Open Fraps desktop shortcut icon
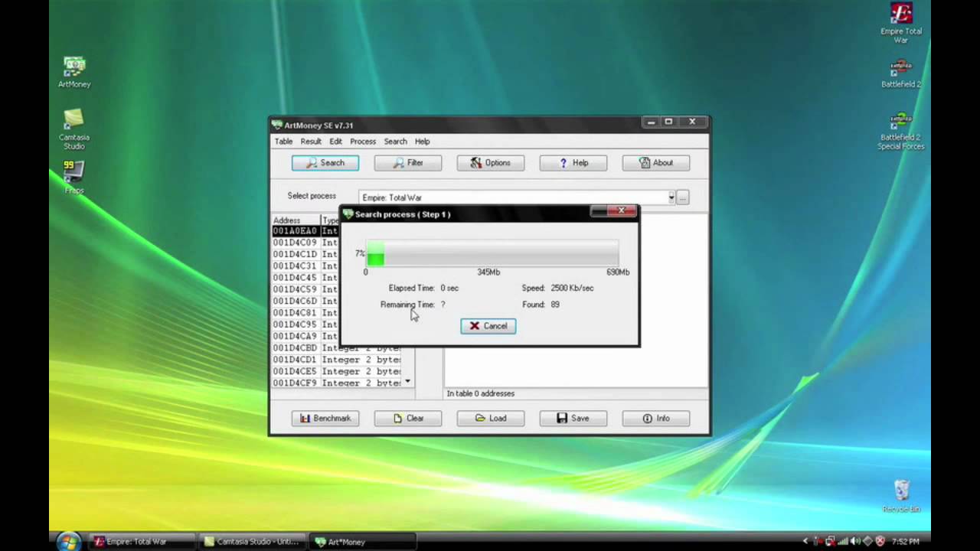The width and height of the screenshot is (980, 551). [74, 176]
